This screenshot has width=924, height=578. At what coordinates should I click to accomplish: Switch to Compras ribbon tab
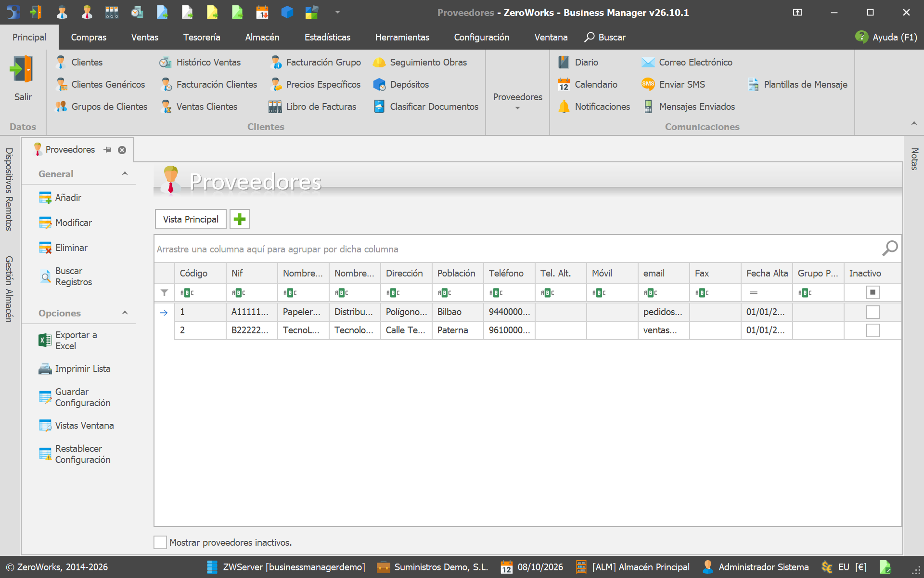[x=89, y=37]
